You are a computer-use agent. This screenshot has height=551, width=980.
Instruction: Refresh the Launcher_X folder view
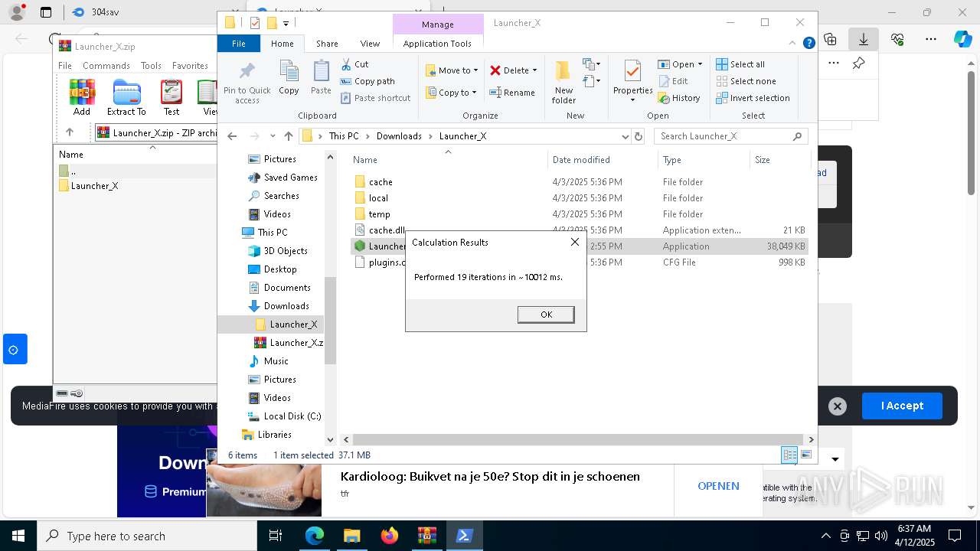(639, 136)
